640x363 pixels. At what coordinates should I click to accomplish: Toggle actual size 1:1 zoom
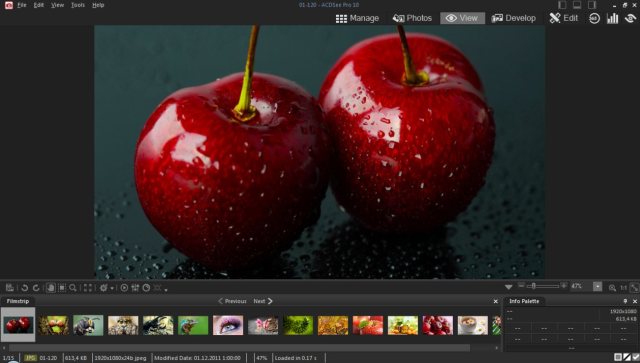point(623,288)
